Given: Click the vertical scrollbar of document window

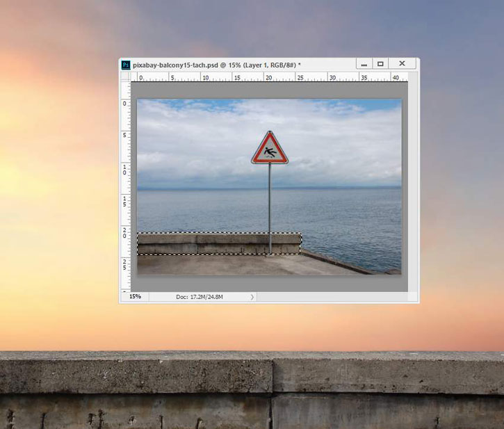Looking at the screenshot, I should click(413, 181).
